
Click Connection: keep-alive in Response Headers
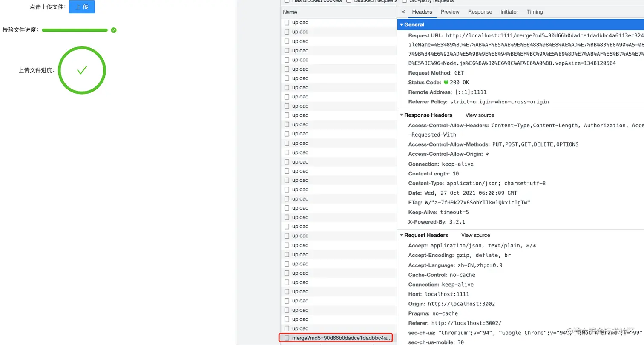(441, 164)
